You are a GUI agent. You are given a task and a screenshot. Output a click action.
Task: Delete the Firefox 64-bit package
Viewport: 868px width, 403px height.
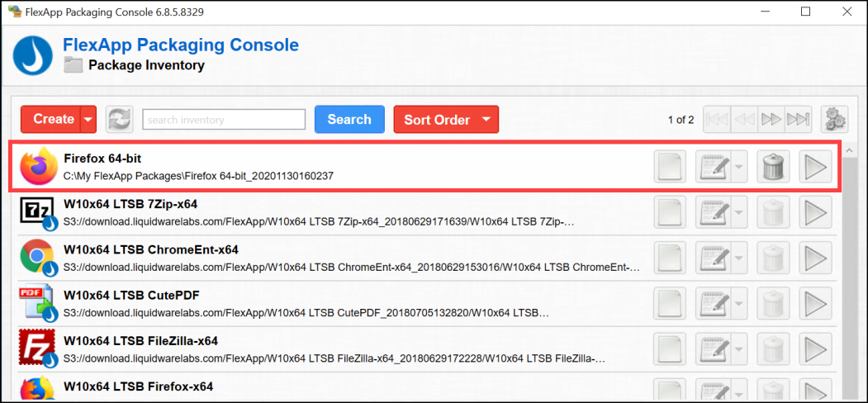tap(772, 168)
